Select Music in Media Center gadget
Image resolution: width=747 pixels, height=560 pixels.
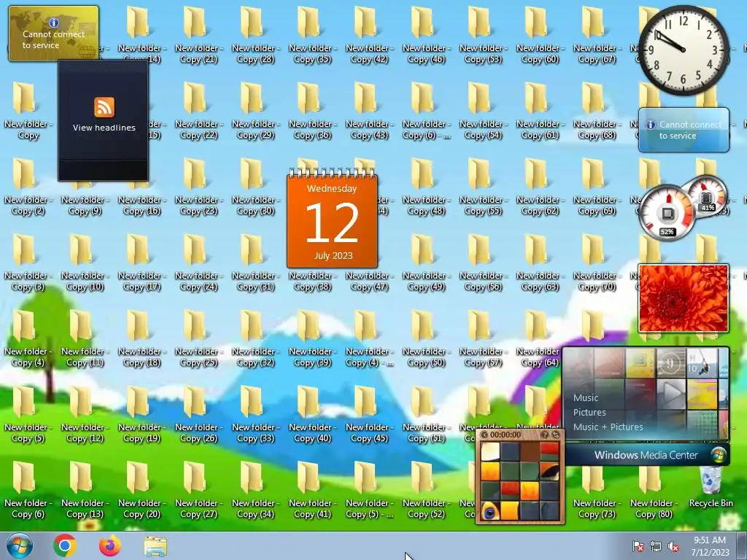coord(586,397)
